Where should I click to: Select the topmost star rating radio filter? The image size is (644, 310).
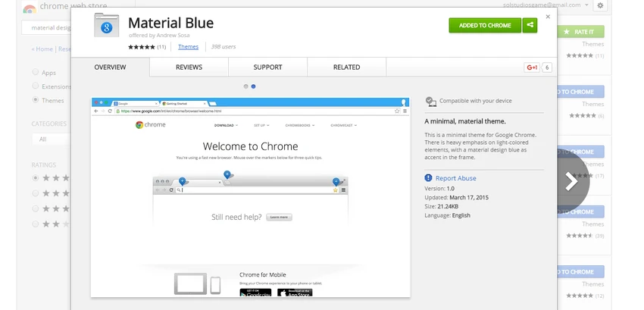(x=36, y=178)
